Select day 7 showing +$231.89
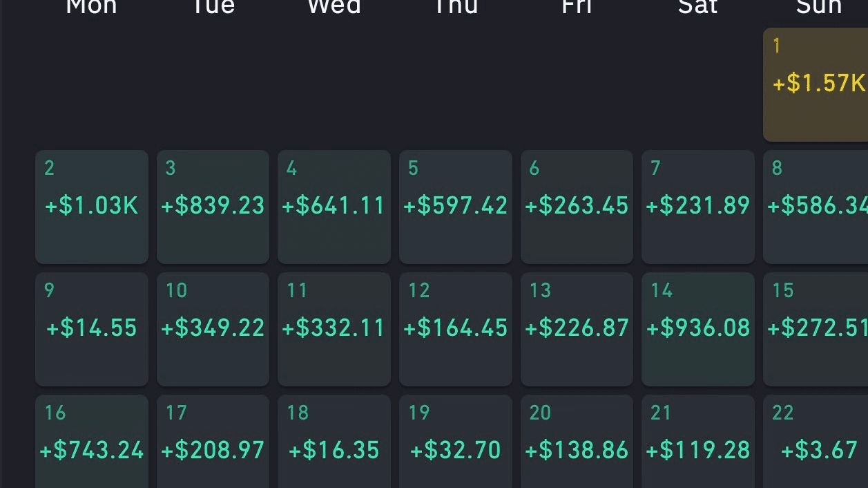Viewport: 868px width, 488px height. pyautogui.click(x=698, y=207)
